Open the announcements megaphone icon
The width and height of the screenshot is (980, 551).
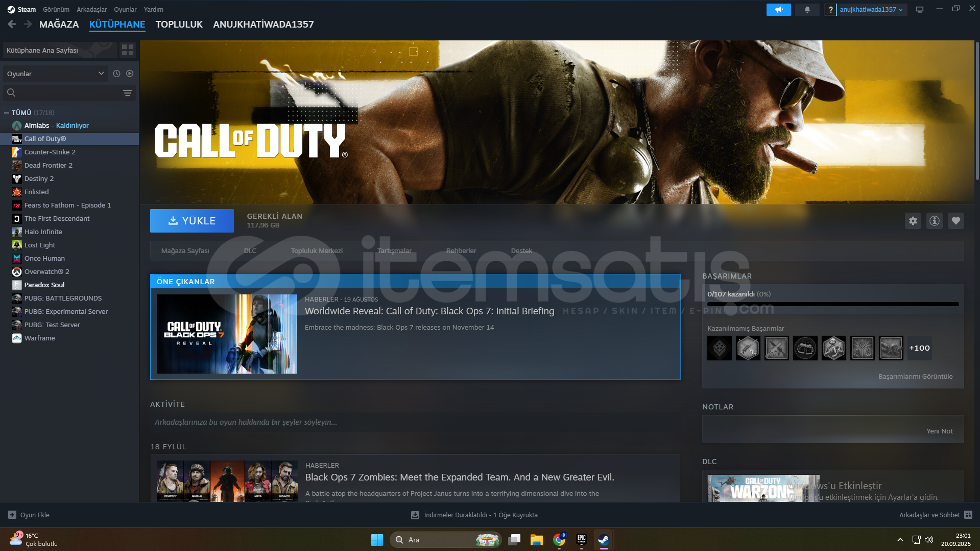click(778, 10)
